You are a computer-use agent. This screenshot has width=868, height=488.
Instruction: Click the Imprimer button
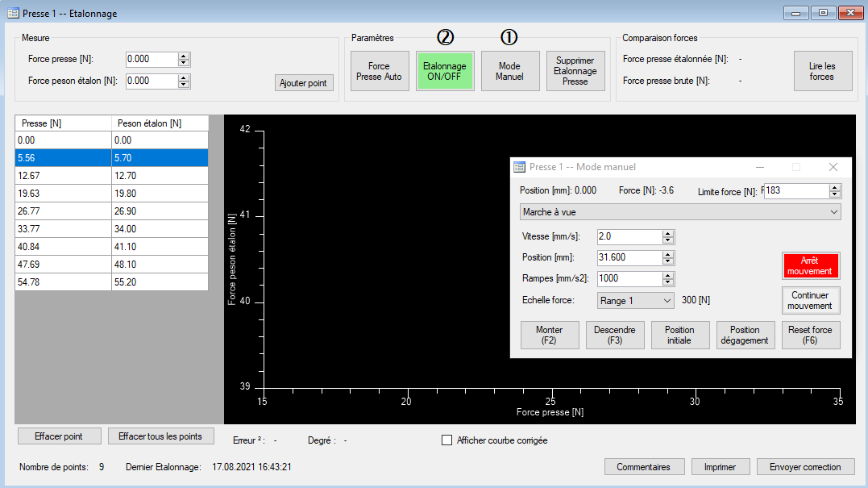click(721, 466)
